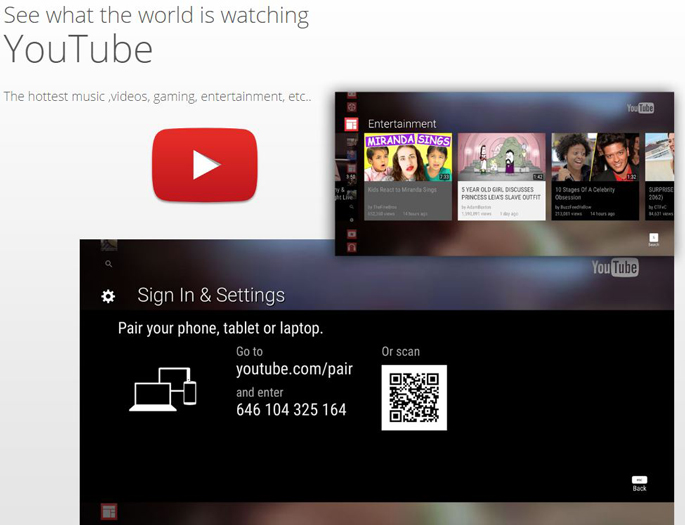Click the red play icon above the headphones icon

tap(351, 234)
